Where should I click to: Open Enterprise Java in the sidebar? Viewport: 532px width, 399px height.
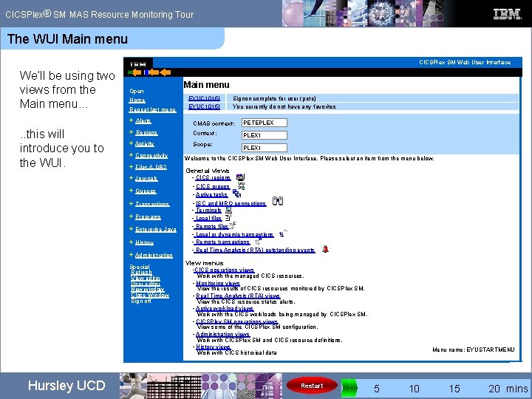pos(156,229)
